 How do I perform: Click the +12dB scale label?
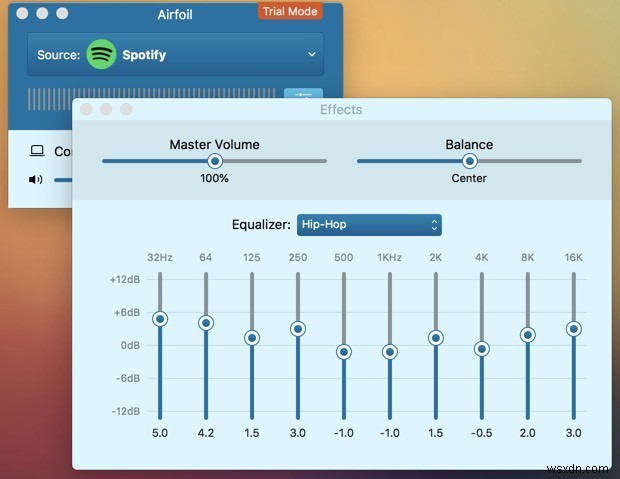(125, 280)
